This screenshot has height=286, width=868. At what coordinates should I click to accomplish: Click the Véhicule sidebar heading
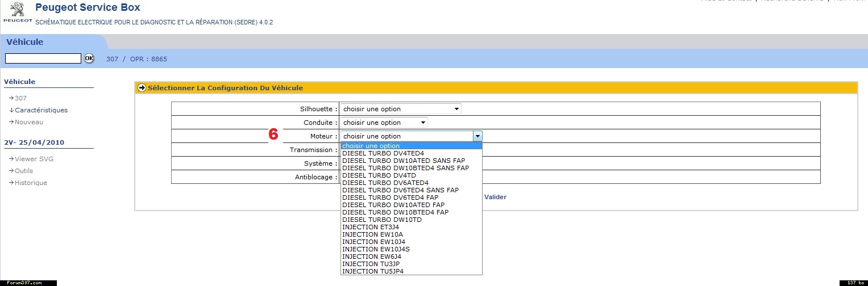(19, 82)
